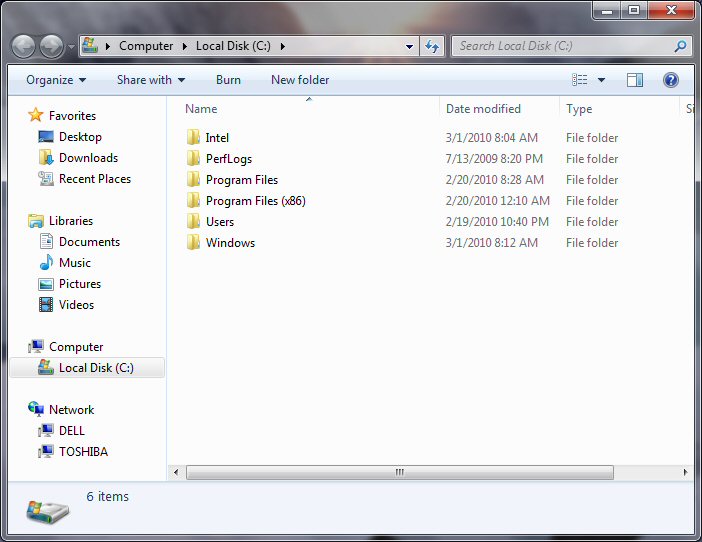This screenshot has height=542, width=702.
Task: Open the recent pages dropdown arrow
Action: coord(72,47)
